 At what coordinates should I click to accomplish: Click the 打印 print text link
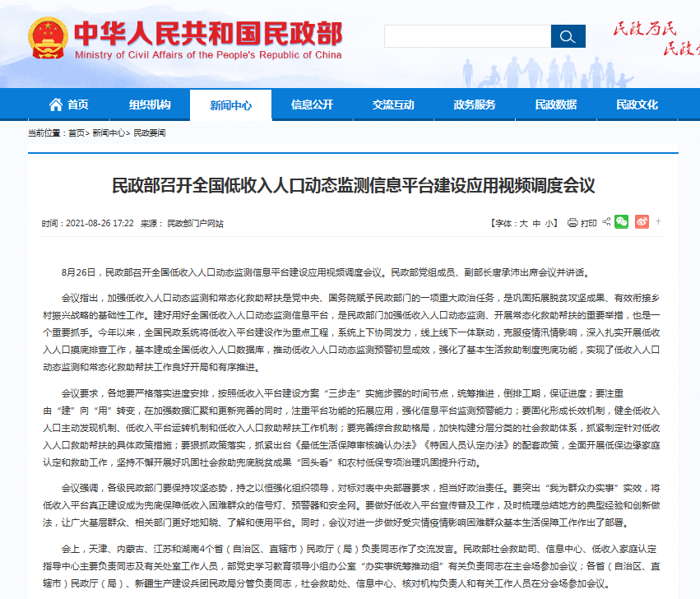pos(588,224)
